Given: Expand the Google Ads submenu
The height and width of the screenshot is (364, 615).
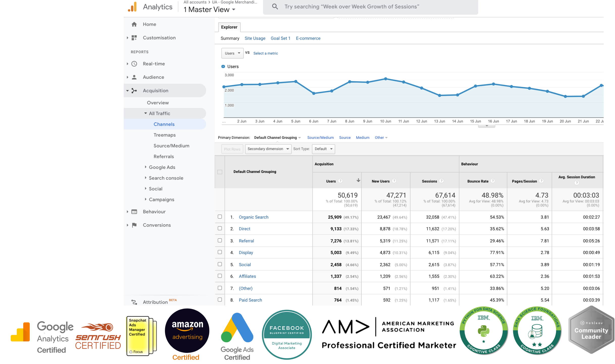Looking at the screenshot, I should tap(145, 167).
